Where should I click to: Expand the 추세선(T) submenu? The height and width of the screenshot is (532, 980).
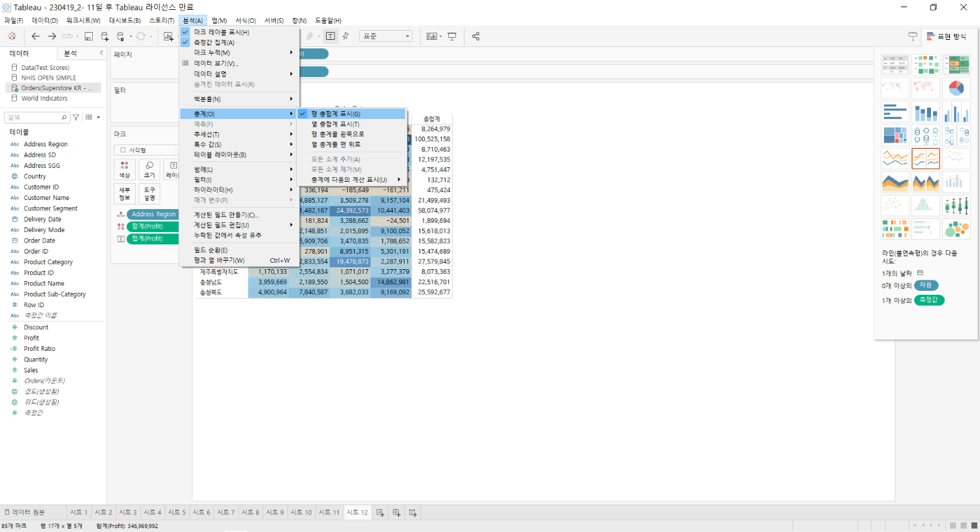coord(239,135)
